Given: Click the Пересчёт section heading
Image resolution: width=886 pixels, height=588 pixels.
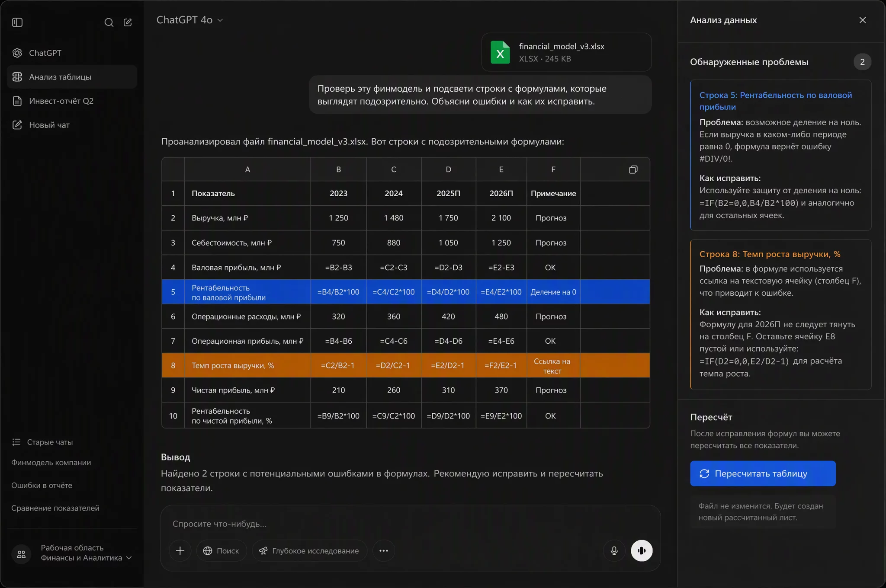Looking at the screenshot, I should (x=711, y=417).
